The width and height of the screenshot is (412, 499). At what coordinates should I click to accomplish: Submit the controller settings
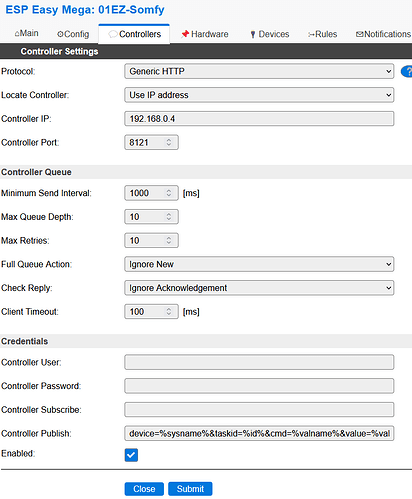(x=190, y=489)
